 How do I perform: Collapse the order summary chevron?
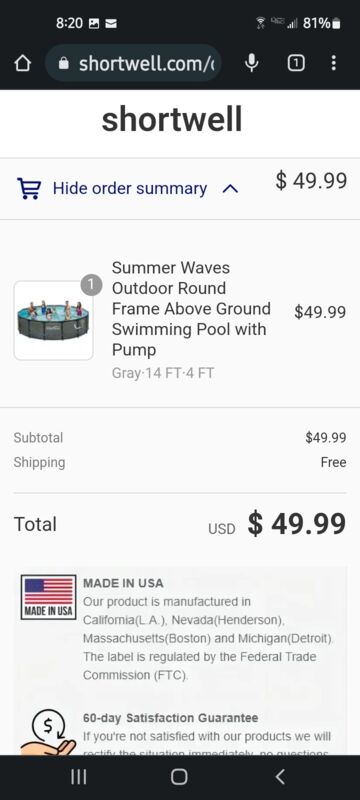tap(230, 189)
